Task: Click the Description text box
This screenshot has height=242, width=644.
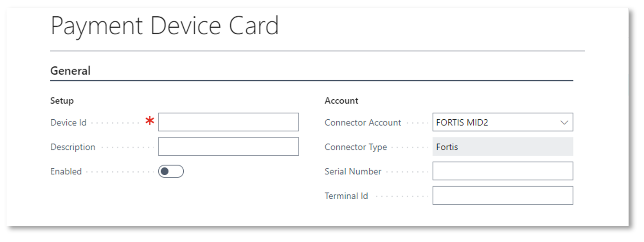Action: click(228, 147)
